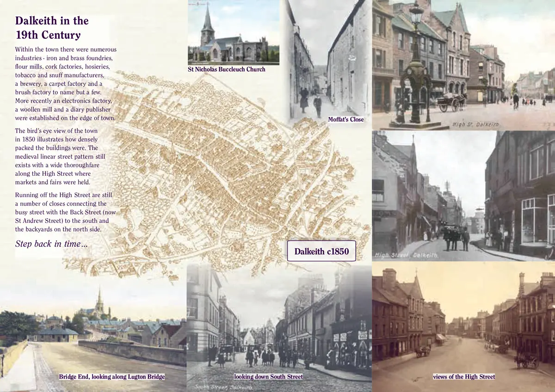Click the heading 'Dalkeith in the 19th Century'
Image resolution: width=555 pixels, height=392 pixels.
coord(52,28)
